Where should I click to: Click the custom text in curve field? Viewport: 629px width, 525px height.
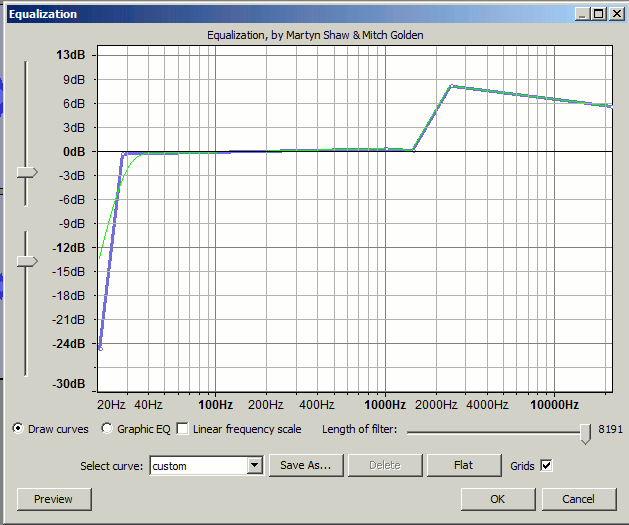pos(169,466)
